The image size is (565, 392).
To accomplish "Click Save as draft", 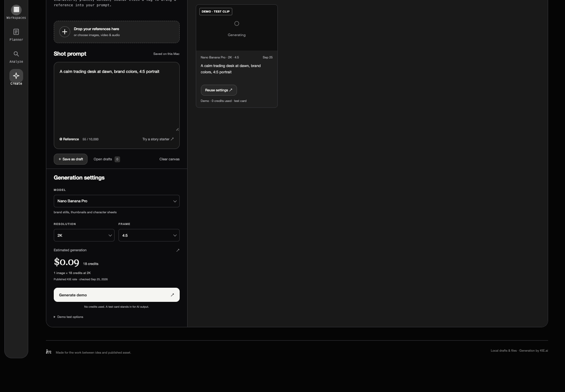I will tap(71, 159).
